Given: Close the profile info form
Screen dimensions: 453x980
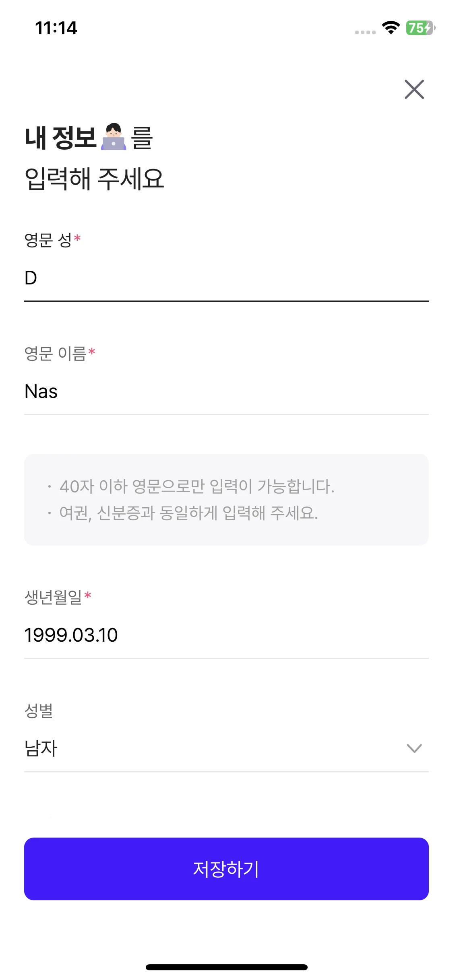Looking at the screenshot, I should (x=414, y=89).
